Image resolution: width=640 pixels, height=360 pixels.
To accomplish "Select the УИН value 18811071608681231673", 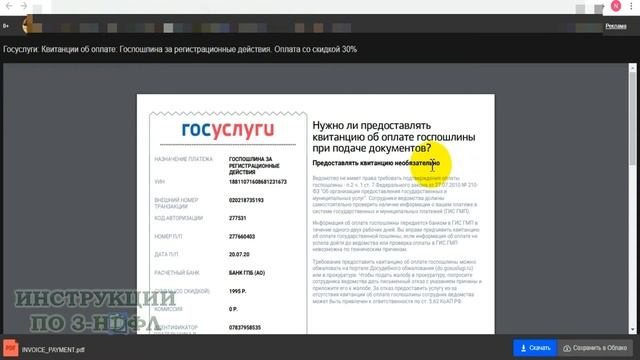I will tap(258, 182).
